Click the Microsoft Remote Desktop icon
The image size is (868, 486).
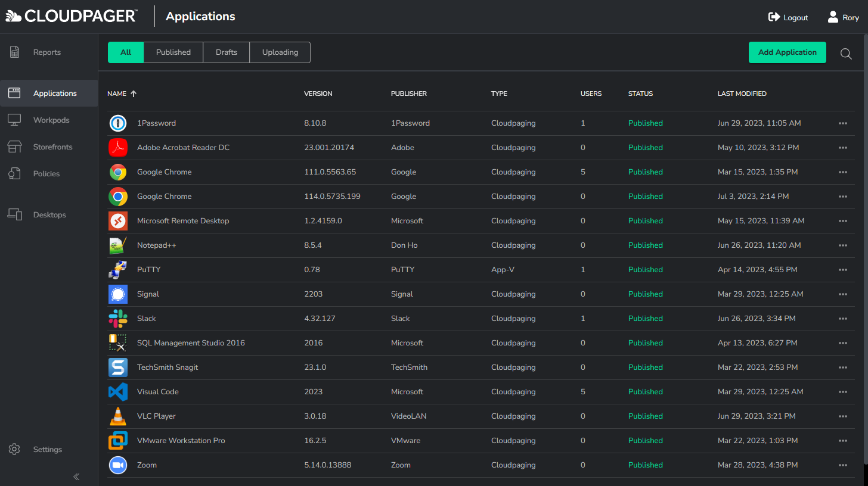[x=118, y=221]
